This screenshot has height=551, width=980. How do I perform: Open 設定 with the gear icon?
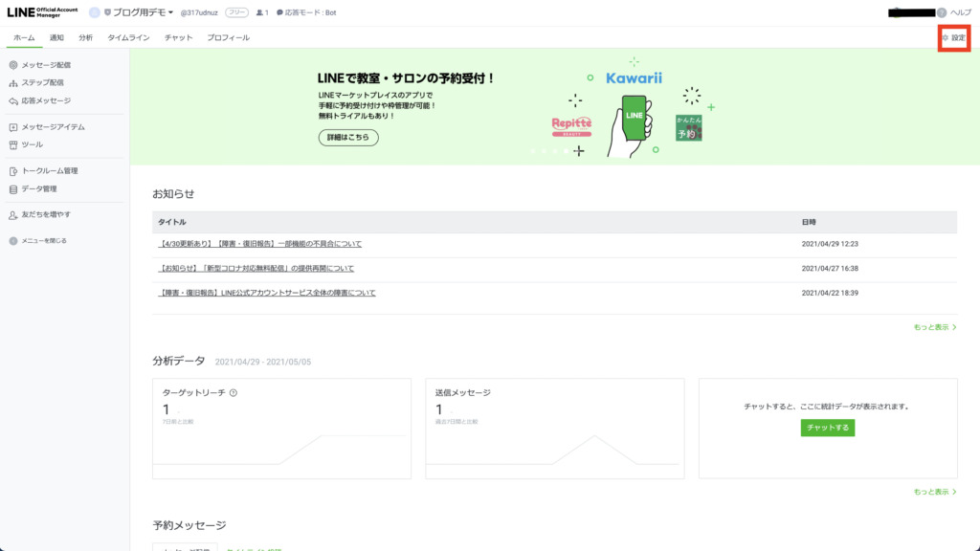pos(953,37)
